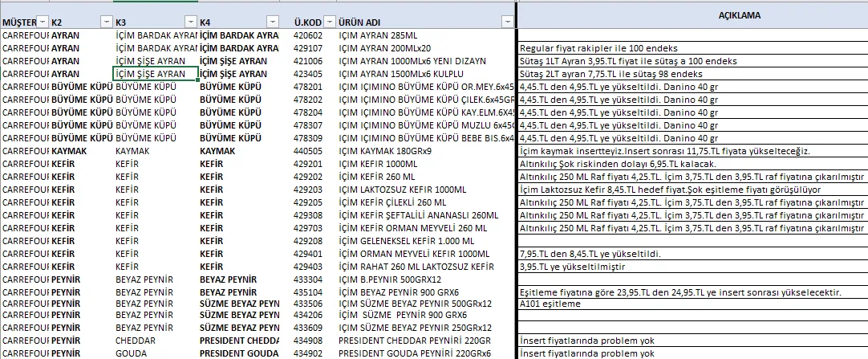
Task: Select product code cell 423405
Action: (307, 74)
